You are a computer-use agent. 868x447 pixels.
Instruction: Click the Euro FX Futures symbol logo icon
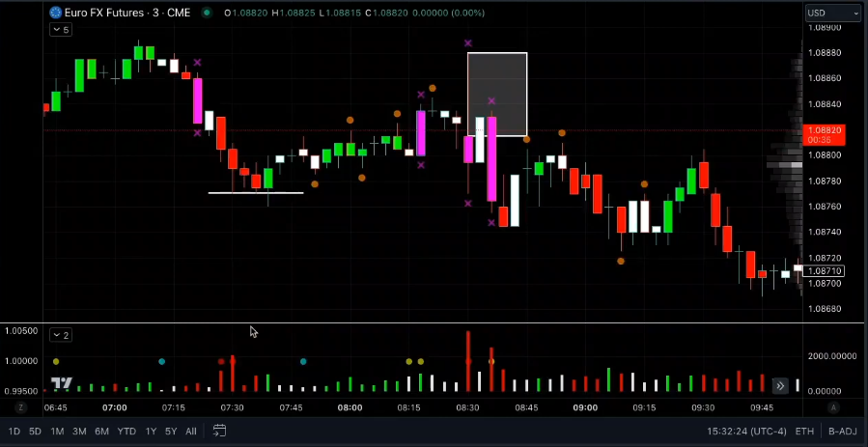55,13
